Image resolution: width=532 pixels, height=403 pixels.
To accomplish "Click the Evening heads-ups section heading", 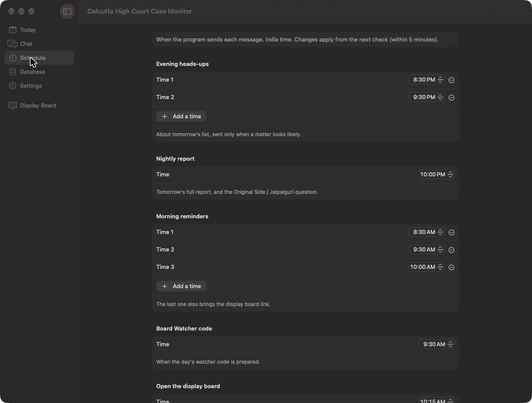I will (x=182, y=64).
